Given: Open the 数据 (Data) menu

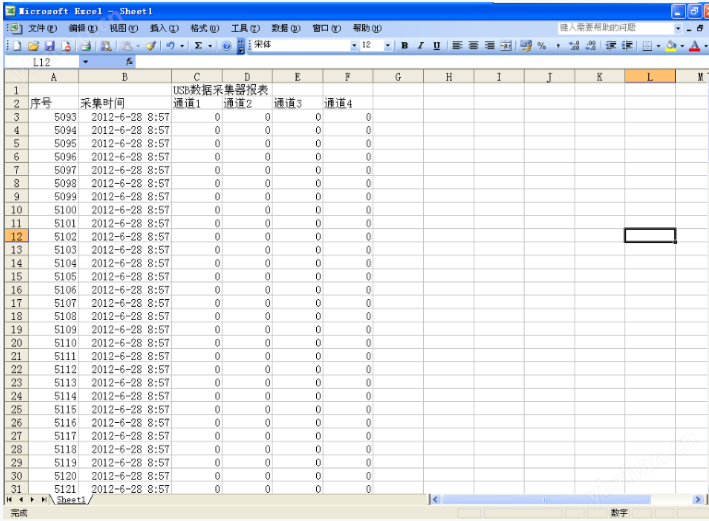Looking at the screenshot, I should coord(286,28).
